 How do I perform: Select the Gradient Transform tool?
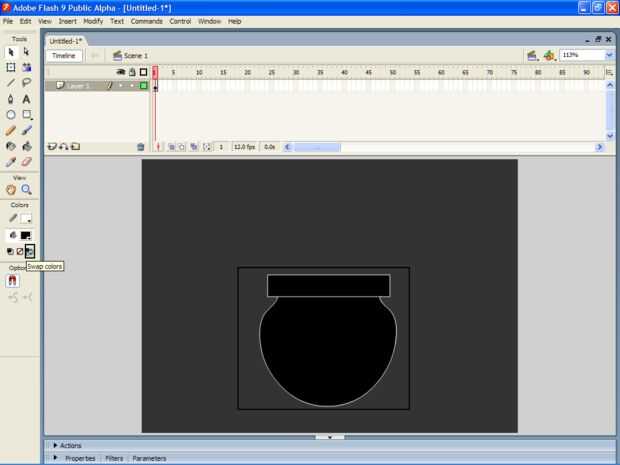tap(26, 68)
